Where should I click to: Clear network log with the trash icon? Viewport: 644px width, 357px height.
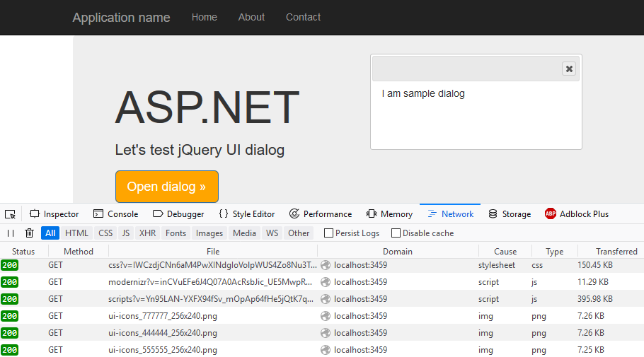point(29,233)
